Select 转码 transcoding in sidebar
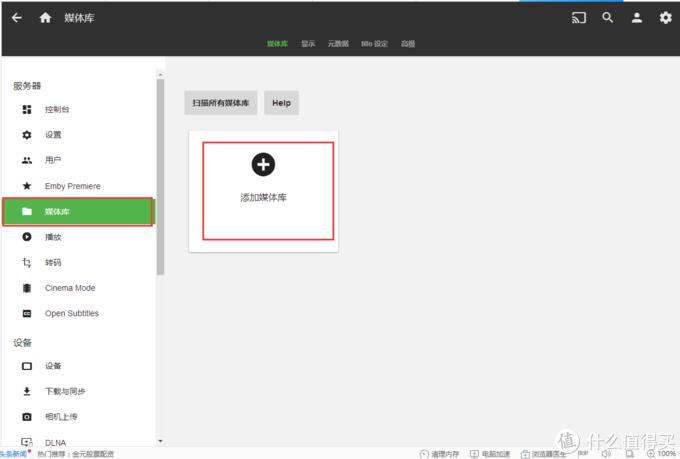 [78, 262]
